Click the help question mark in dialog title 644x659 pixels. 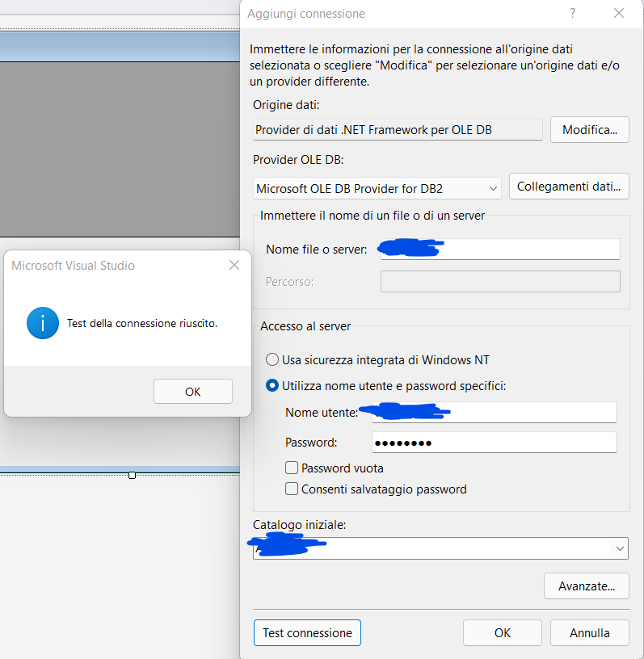pyautogui.click(x=573, y=14)
